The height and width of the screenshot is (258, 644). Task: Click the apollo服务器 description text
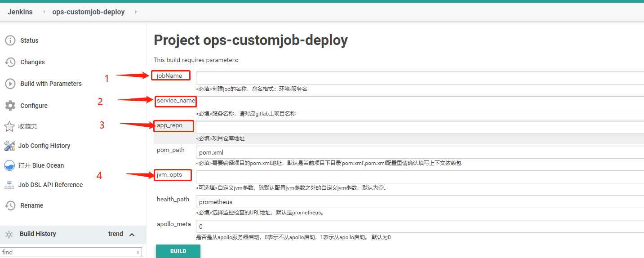coord(293,237)
